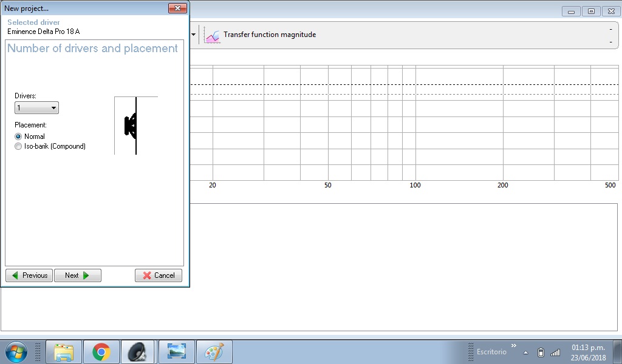Click the Transfer function magnitude label

(x=270, y=35)
